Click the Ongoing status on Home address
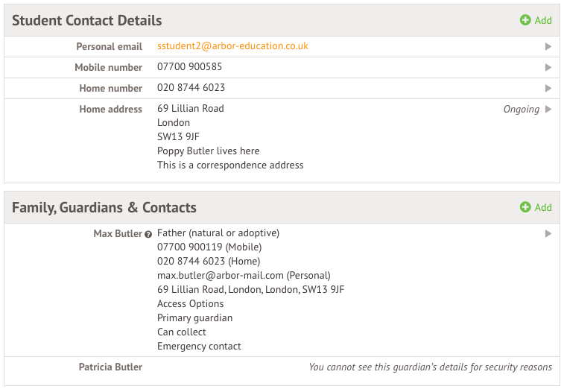Image resolution: width=564 pixels, height=392 pixels. click(x=521, y=109)
